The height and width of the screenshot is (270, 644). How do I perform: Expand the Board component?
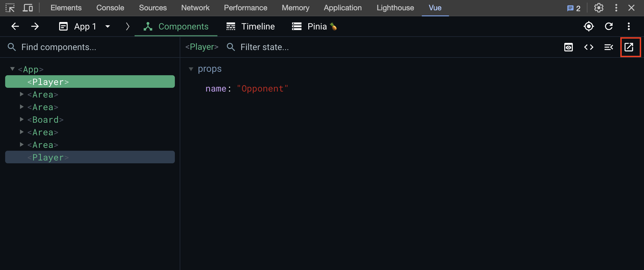click(x=22, y=119)
